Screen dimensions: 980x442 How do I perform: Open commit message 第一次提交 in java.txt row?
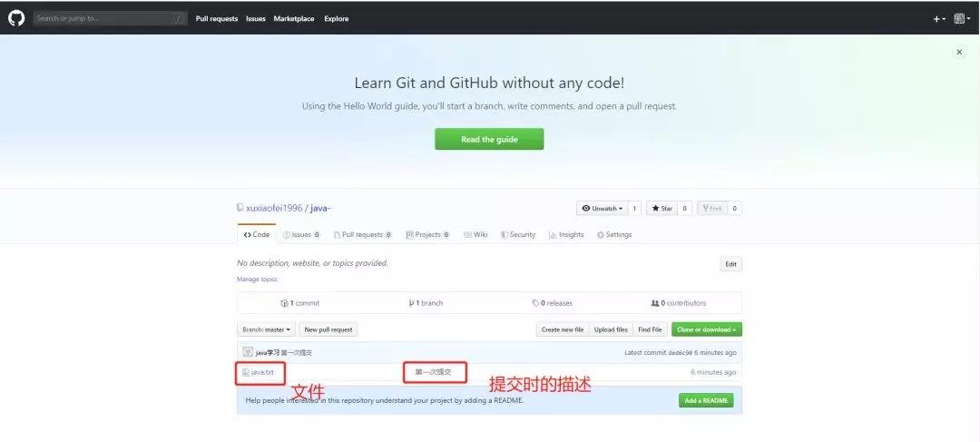click(x=433, y=372)
